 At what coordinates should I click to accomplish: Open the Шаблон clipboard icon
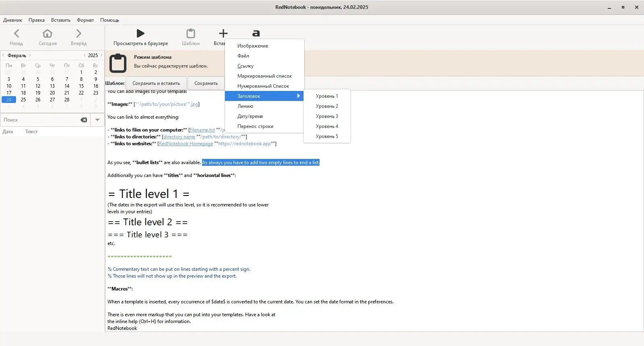tap(191, 33)
